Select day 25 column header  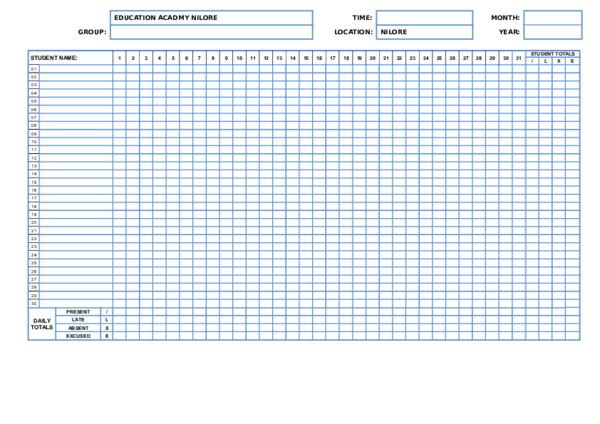[x=439, y=58]
